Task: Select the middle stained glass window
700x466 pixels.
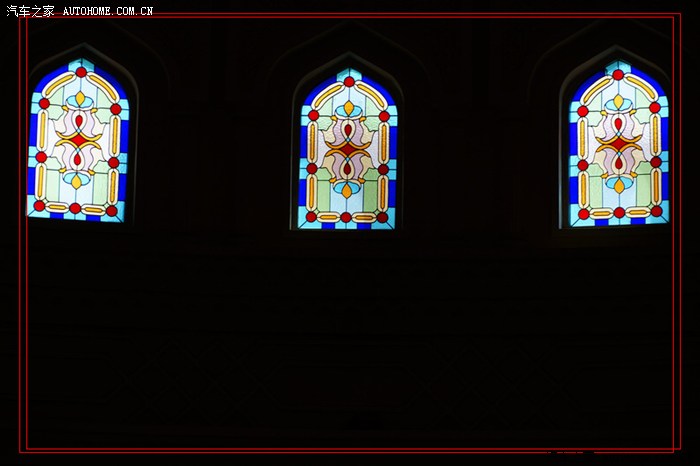Action: pos(347,148)
